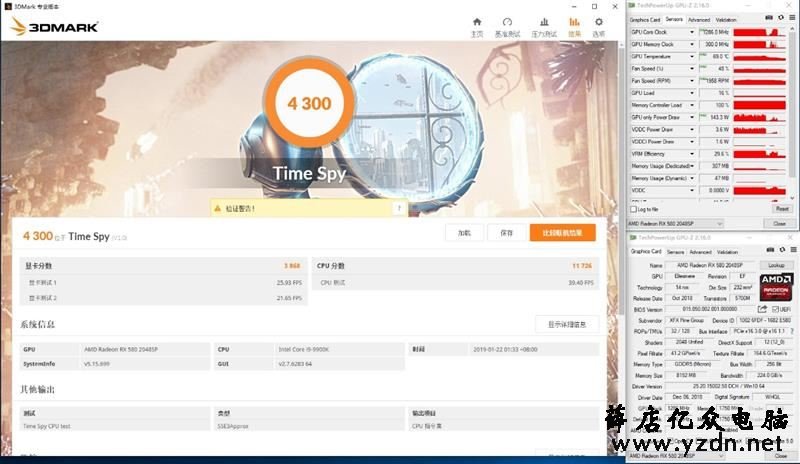Open Validation tab in GPU-Z Sensors window
The width and height of the screenshot is (800, 464).
(726, 19)
